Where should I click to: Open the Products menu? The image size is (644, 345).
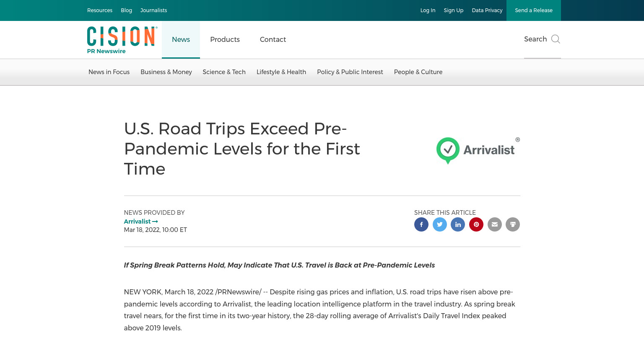[x=225, y=39]
